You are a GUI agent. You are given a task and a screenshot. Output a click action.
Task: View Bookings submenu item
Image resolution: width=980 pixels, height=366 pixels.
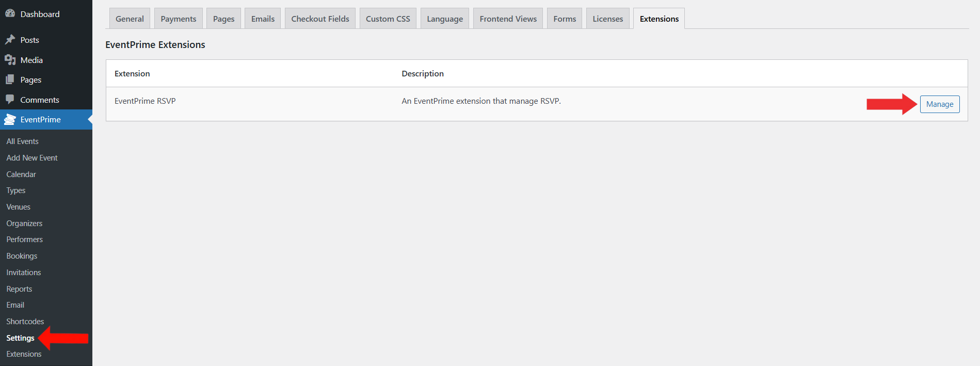[x=22, y=256]
